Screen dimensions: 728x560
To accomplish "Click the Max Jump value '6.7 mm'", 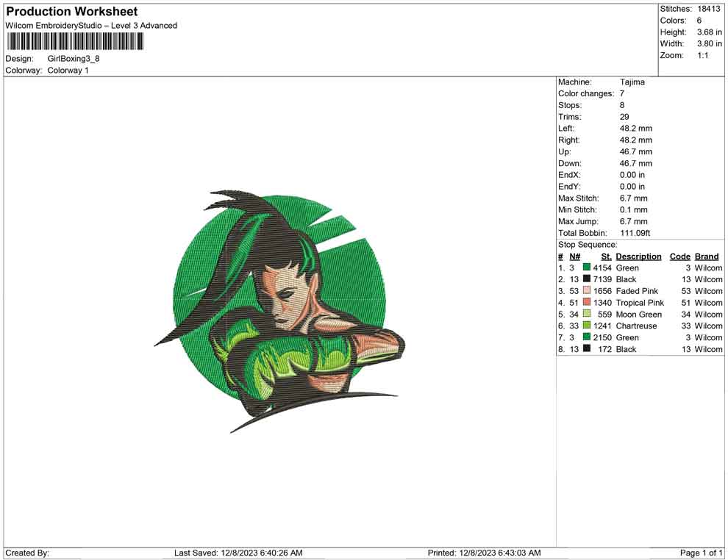I will point(634,221).
